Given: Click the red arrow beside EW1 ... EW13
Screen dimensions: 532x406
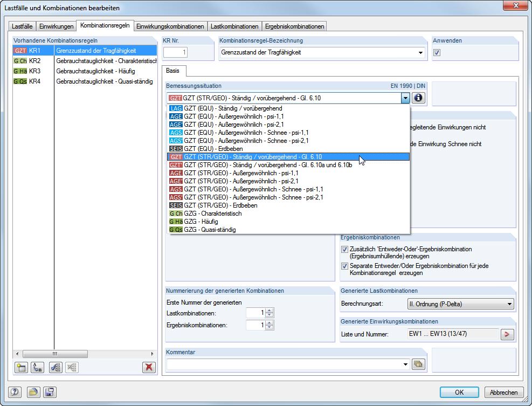Looking at the screenshot, I should coord(507,334).
